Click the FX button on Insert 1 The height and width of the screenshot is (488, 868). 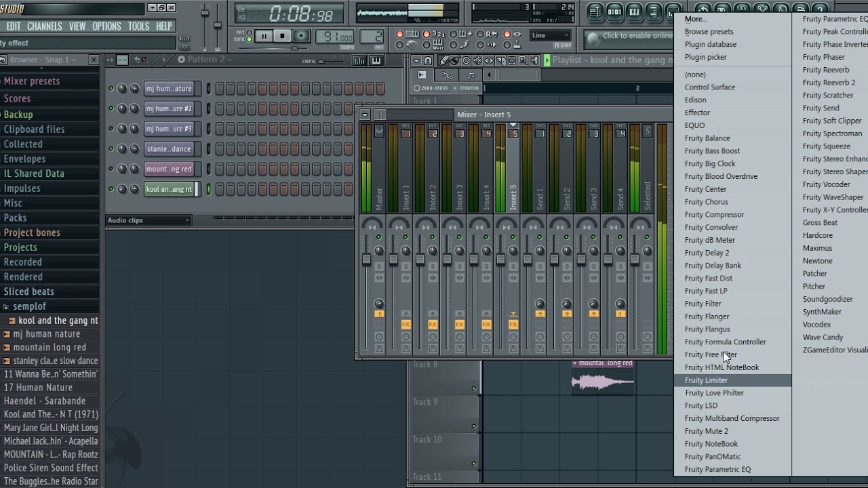[x=406, y=325]
